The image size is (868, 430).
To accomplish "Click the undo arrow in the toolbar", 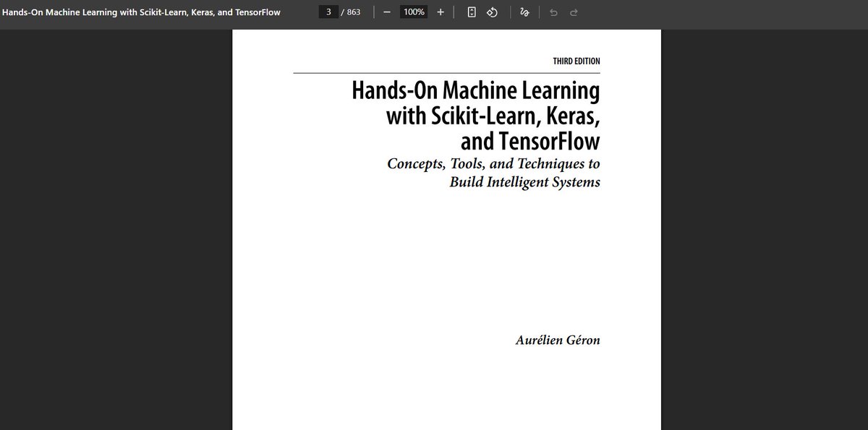I will [553, 12].
